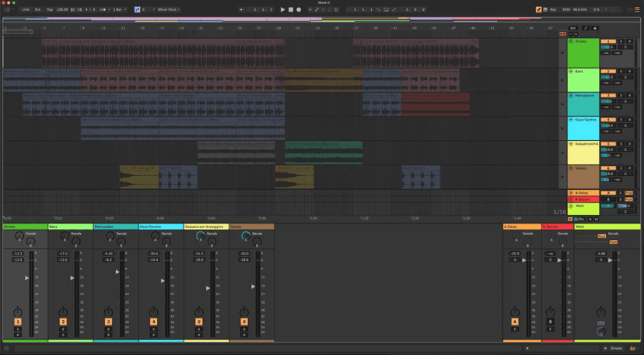Adjust Drums Send A knob in mixer
Screen dimensions: 644x355
19,236
